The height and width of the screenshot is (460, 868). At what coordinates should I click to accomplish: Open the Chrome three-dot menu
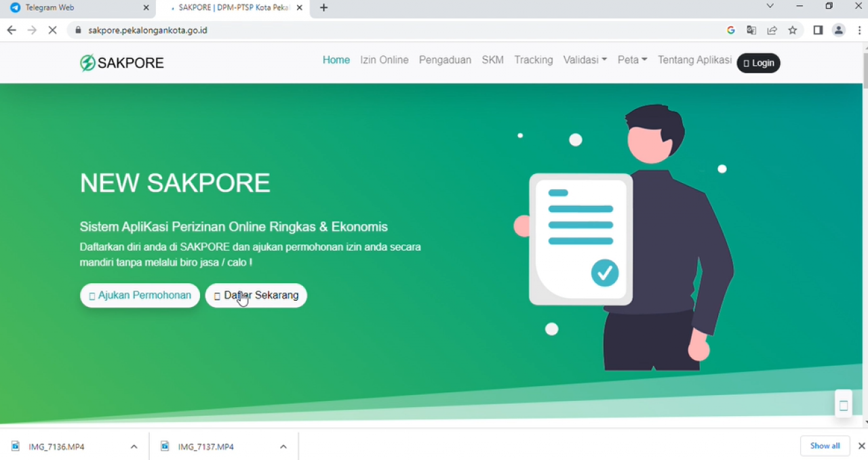click(x=859, y=30)
